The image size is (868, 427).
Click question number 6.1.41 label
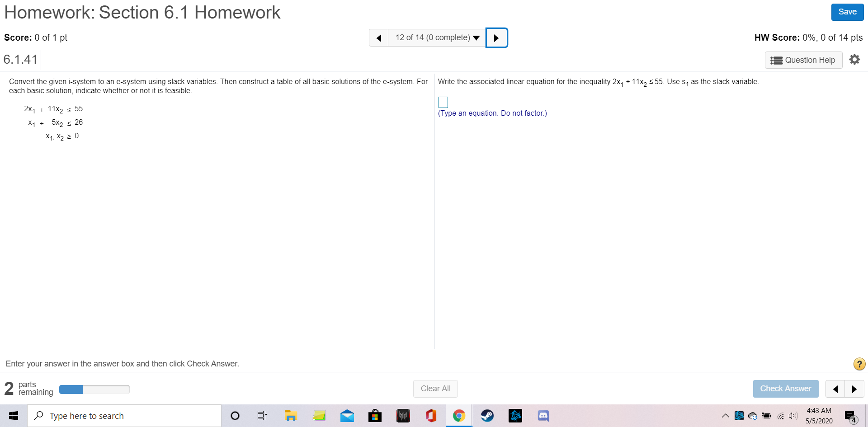21,60
